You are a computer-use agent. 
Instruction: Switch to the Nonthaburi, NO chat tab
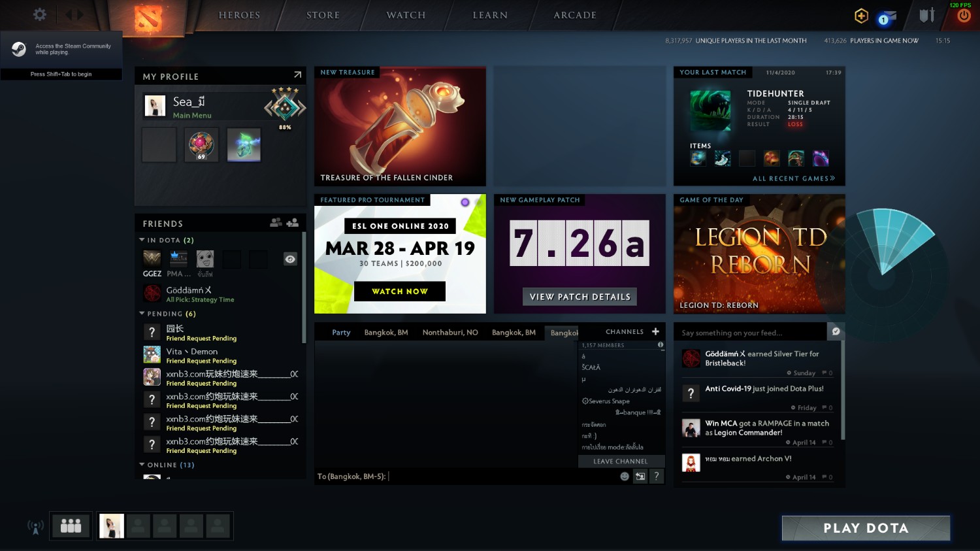pyautogui.click(x=450, y=333)
